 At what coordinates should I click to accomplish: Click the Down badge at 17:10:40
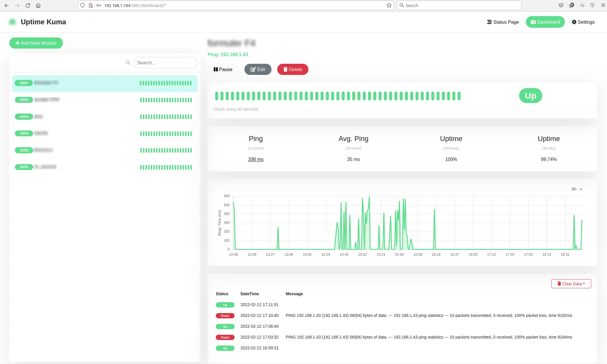[225, 316]
